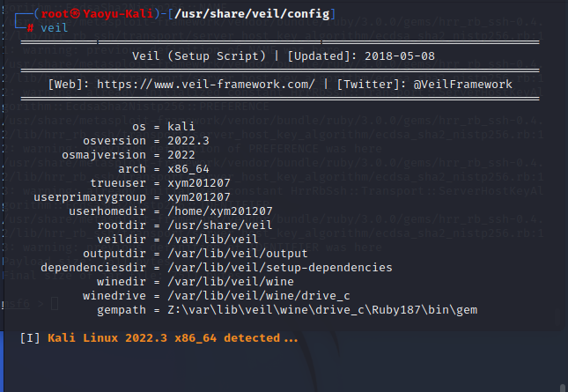
Task: Click the msf6 prompt in background terminal
Action: pyautogui.click(x=17, y=304)
